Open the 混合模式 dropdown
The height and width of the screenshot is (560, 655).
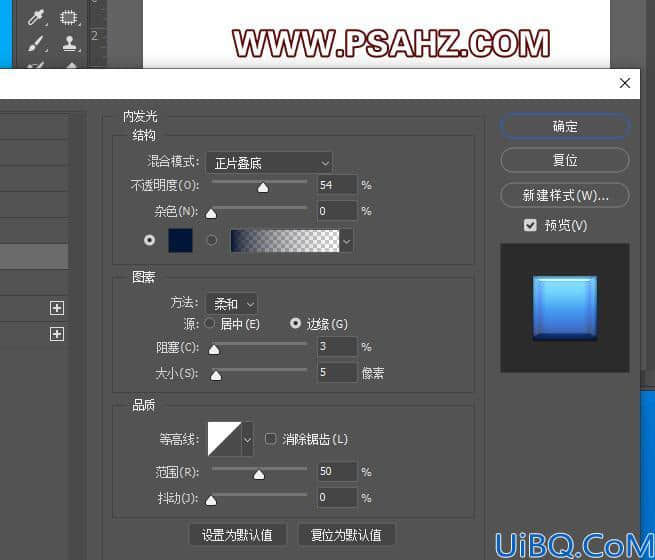pyautogui.click(x=269, y=163)
